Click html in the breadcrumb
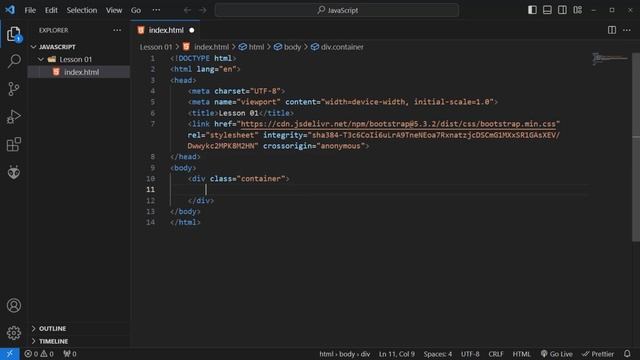This screenshot has width=640, height=360. click(x=256, y=47)
